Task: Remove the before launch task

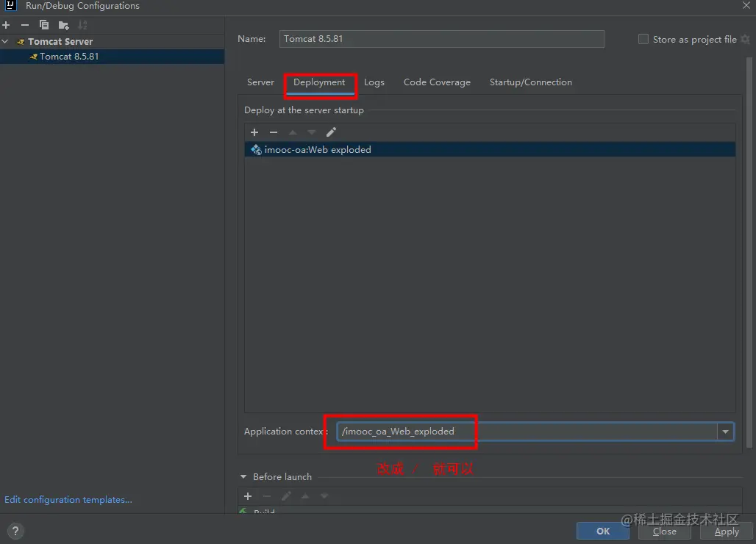Action: coord(267,495)
